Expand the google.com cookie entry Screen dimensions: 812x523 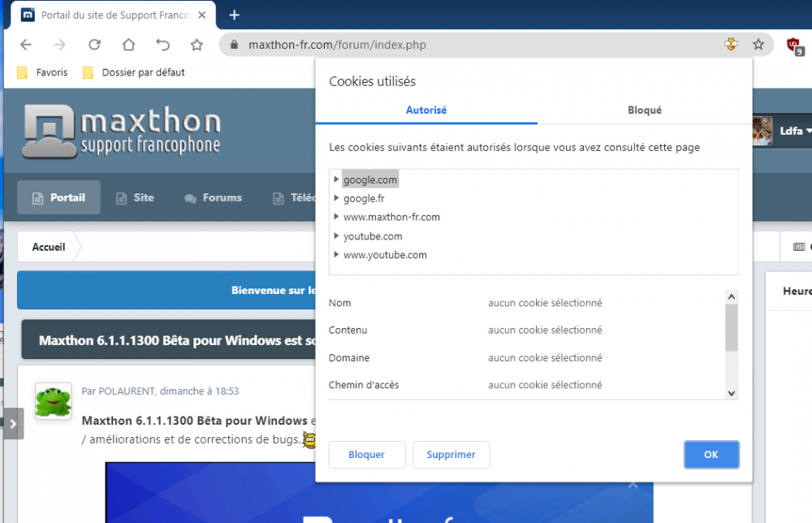[x=336, y=179]
